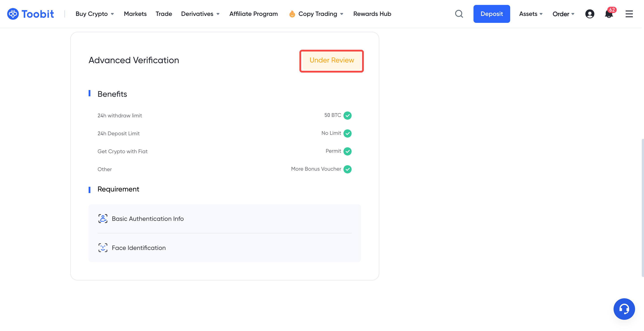Click the page vertical scrollbar
The image size is (644, 331).
(x=642, y=208)
